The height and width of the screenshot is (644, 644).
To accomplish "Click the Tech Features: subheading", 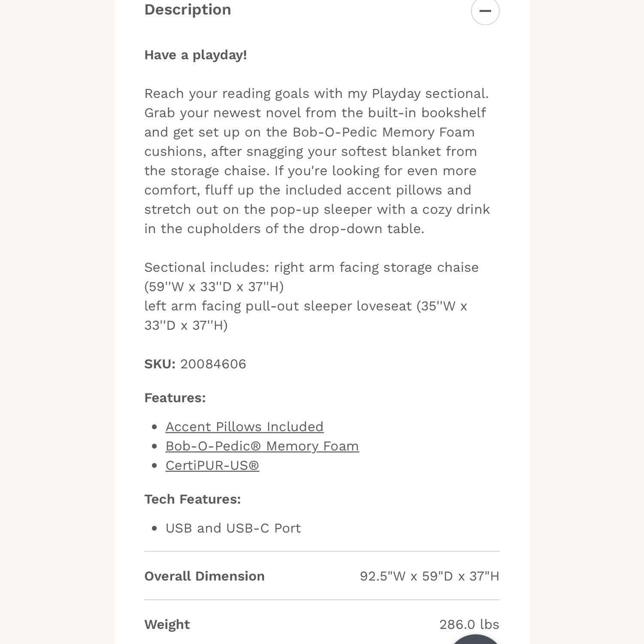I will [x=192, y=499].
